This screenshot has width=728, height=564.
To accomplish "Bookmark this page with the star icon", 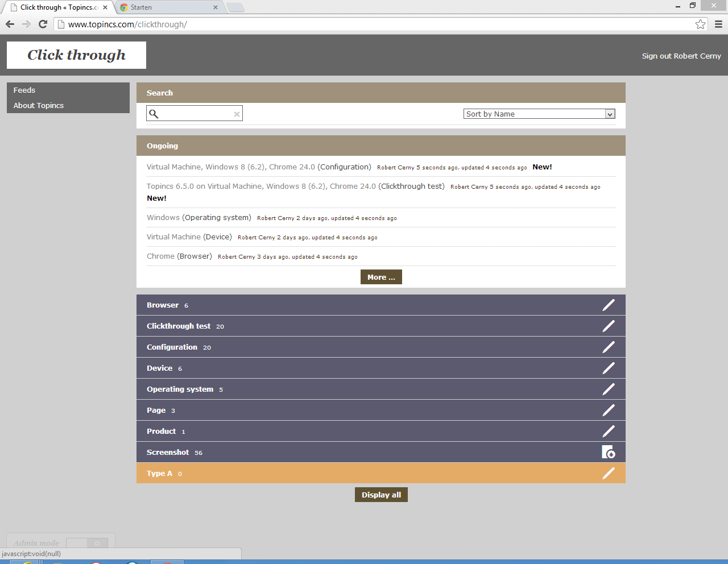I will (x=700, y=24).
